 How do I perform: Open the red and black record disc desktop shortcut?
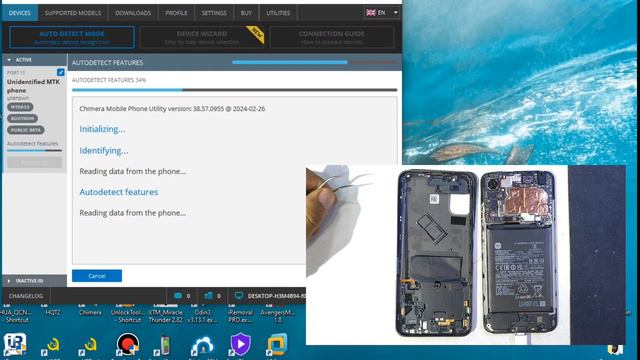[128, 344]
